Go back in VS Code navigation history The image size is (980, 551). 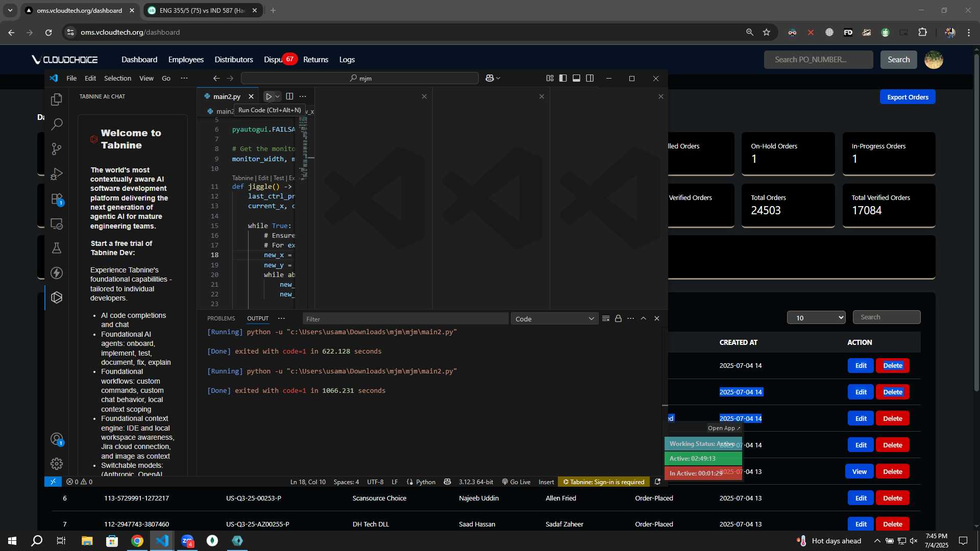coord(216,78)
